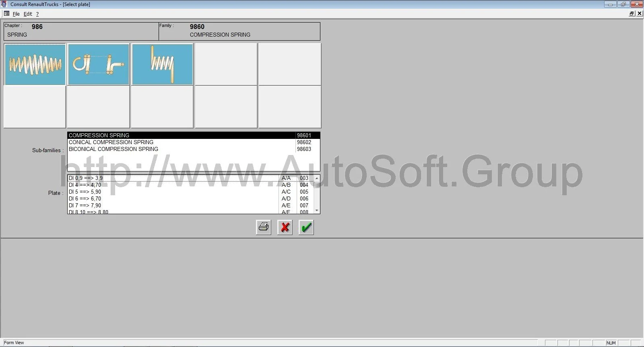Click plate number 006
Screen dimensions: 644x347
coord(304,198)
